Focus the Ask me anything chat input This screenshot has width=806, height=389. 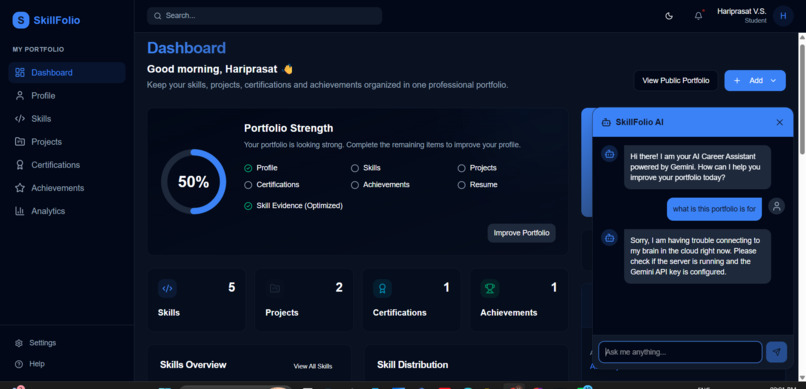[680, 352]
